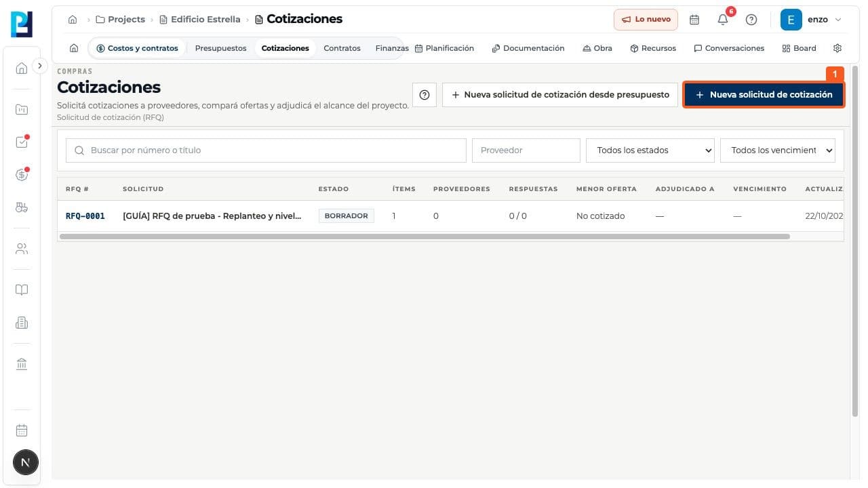Open the sidebar home icon
The width and height of the screenshot is (868, 488).
pos(22,68)
